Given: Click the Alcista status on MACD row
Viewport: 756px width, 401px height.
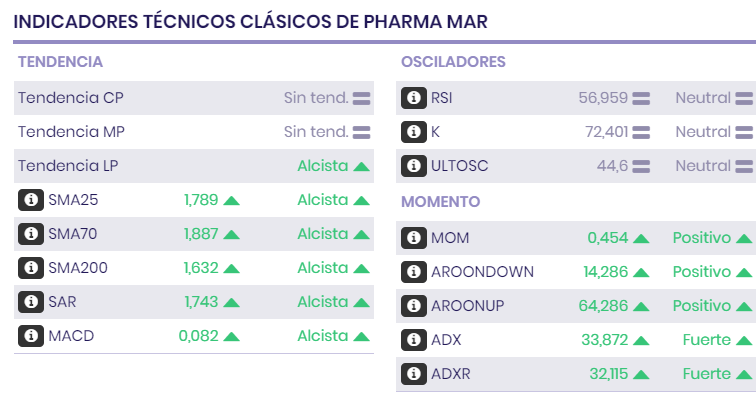Looking at the screenshot, I should click(322, 336).
